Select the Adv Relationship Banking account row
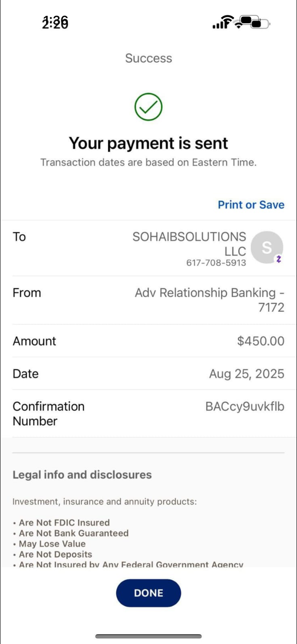Viewport: 297px width, 644px height. [x=148, y=300]
